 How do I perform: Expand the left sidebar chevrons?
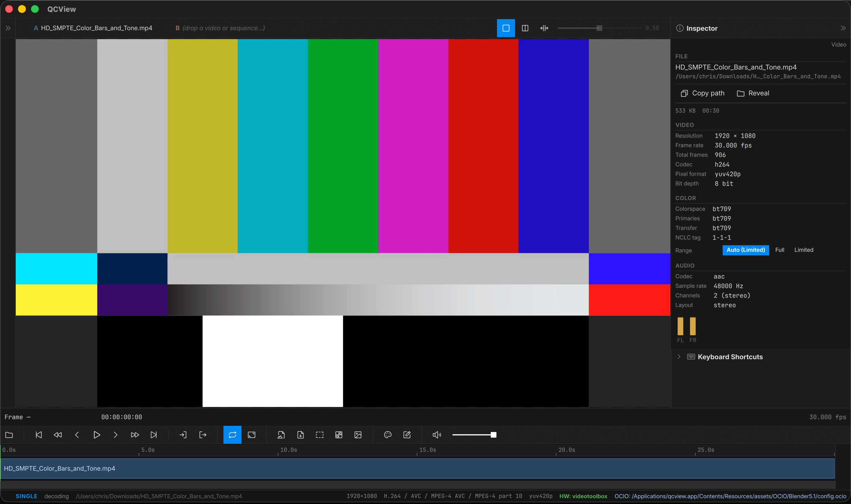pos(8,28)
